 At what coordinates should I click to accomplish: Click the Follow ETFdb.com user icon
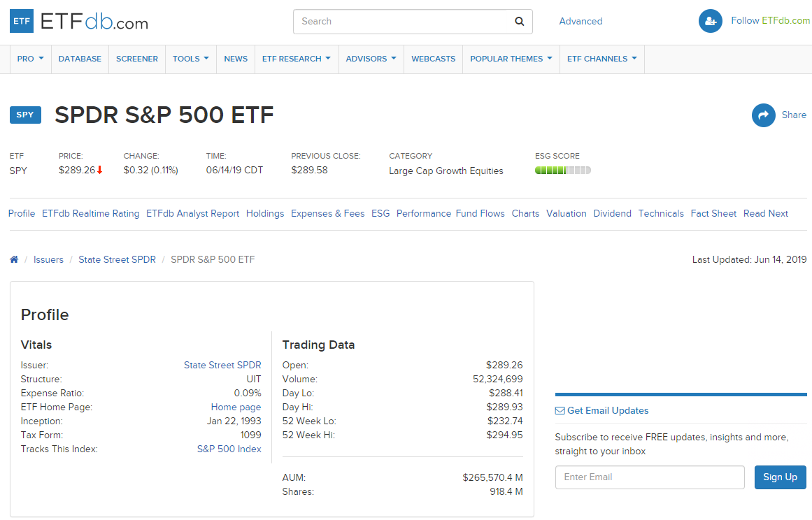coord(711,21)
